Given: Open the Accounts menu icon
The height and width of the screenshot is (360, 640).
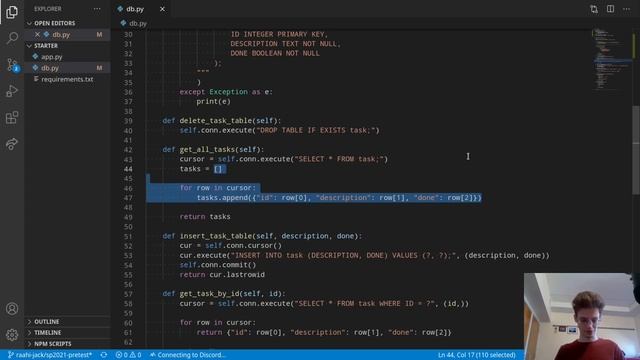Looking at the screenshot, I should [12, 309].
